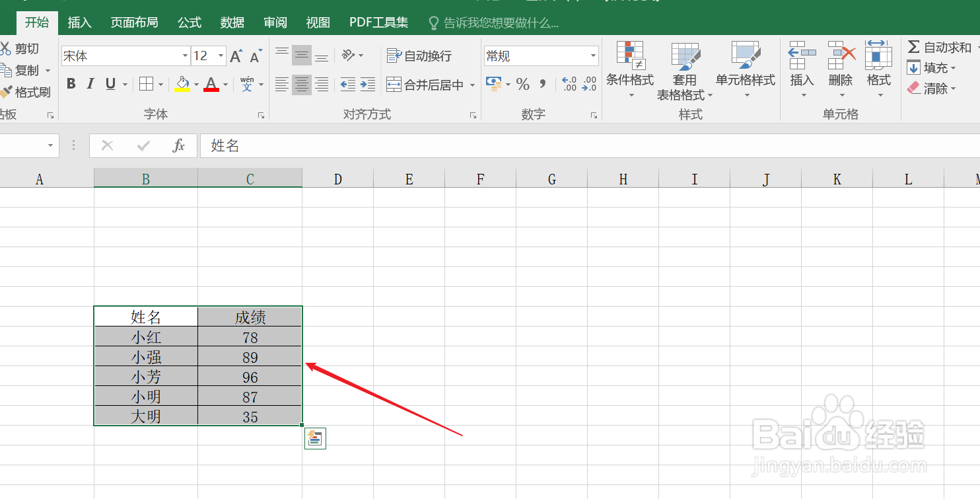Viewport: 980px width, 499px height.
Task: Click the Format Painter (格式刷) brush
Action: (x=5, y=93)
